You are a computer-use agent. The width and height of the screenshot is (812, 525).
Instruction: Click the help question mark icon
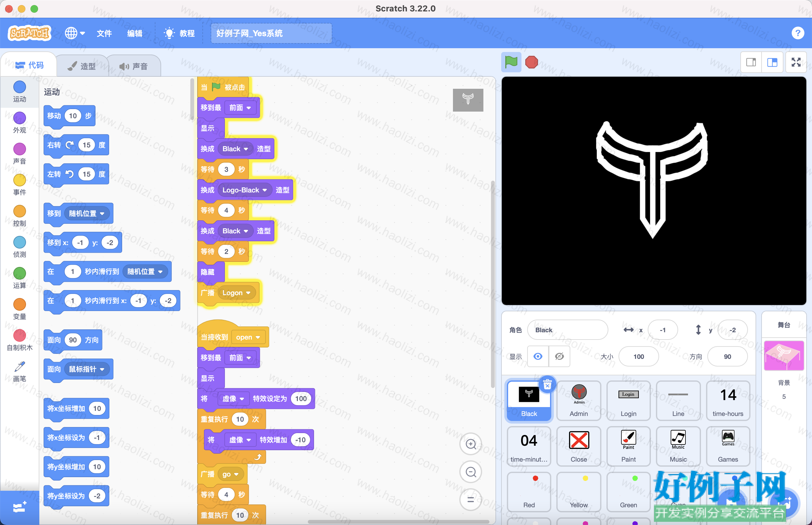(x=797, y=33)
